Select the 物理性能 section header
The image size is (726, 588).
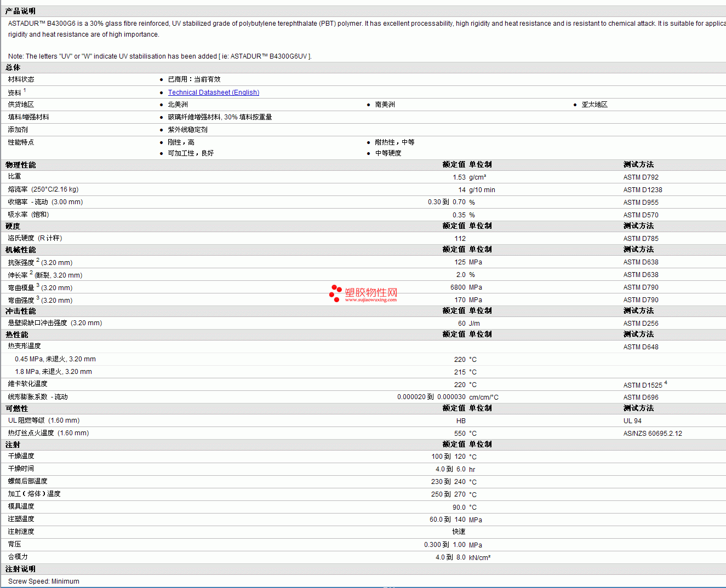coord(21,165)
